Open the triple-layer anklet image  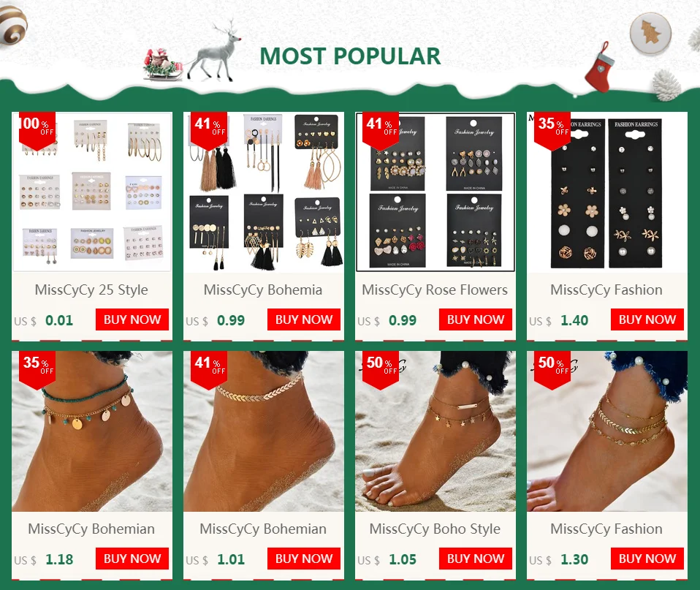point(607,431)
